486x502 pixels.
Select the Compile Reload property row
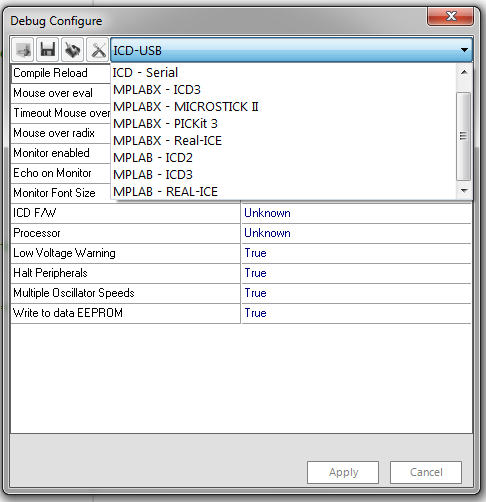[61, 73]
